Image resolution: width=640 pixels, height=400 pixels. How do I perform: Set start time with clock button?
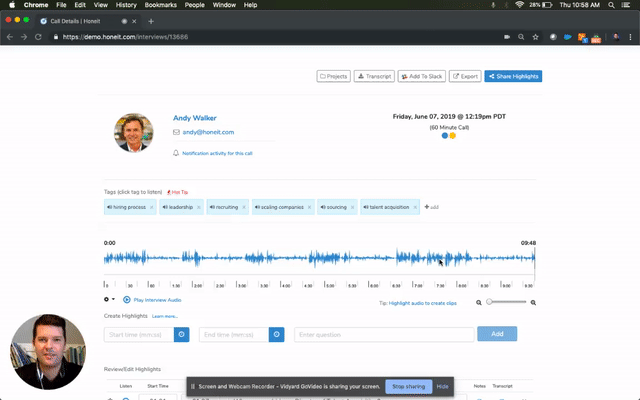pyautogui.click(x=182, y=335)
